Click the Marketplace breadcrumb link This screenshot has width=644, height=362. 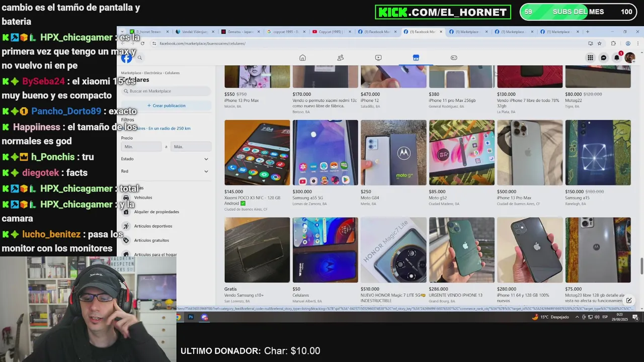(x=131, y=73)
